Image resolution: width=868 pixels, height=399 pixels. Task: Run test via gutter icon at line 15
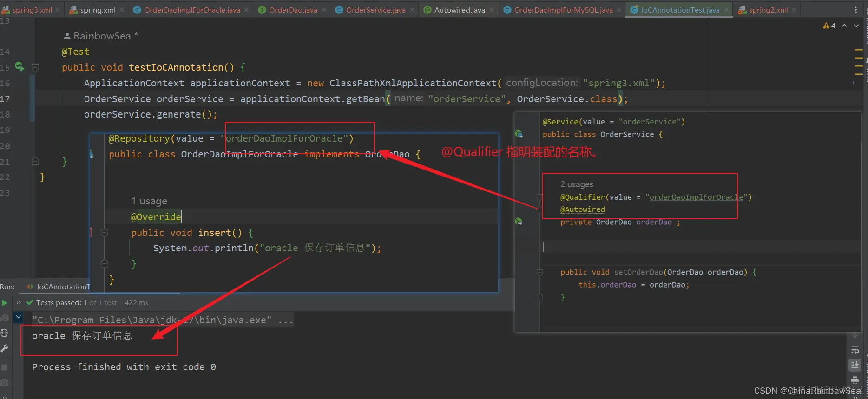(19, 67)
